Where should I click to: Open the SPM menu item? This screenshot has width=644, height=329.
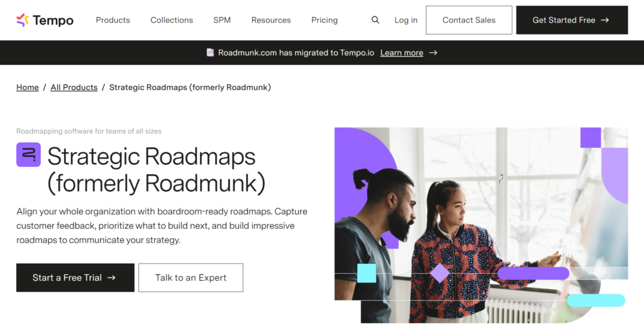click(222, 20)
